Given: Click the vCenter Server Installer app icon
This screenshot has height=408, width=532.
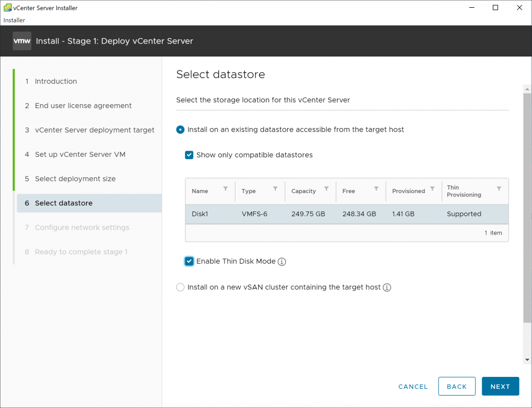Looking at the screenshot, I should click(x=7, y=7).
